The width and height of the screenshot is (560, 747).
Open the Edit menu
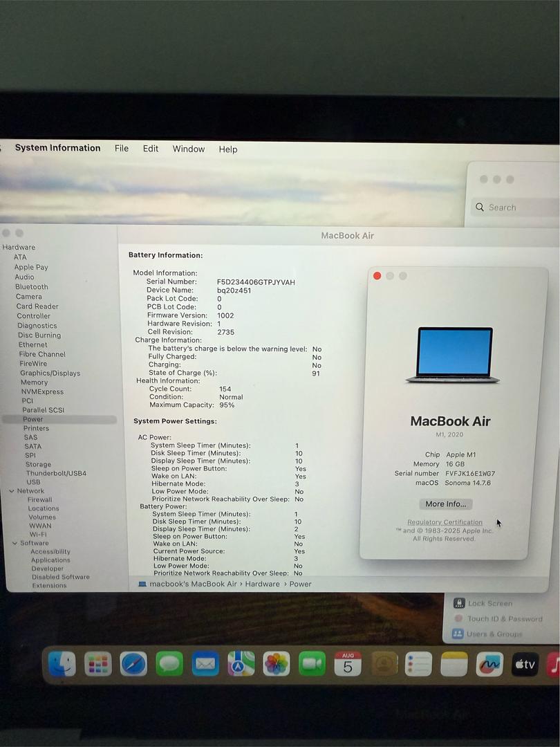pyautogui.click(x=151, y=149)
